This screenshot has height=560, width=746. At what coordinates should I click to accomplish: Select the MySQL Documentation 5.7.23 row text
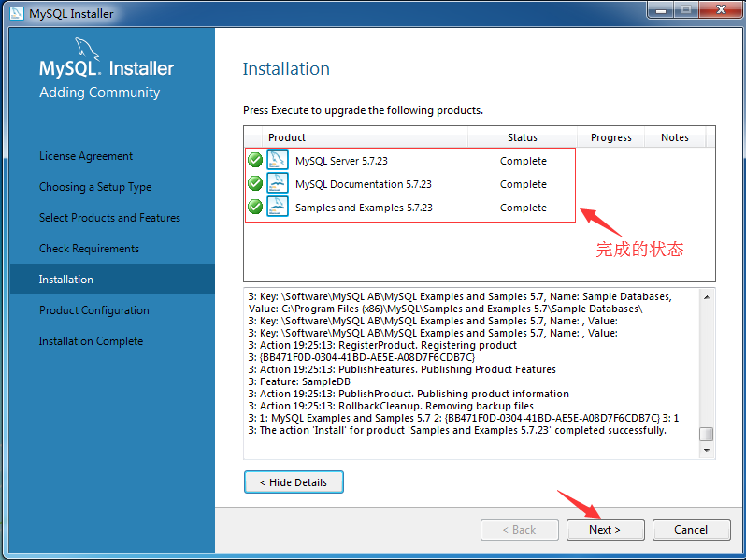pos(364,184)
